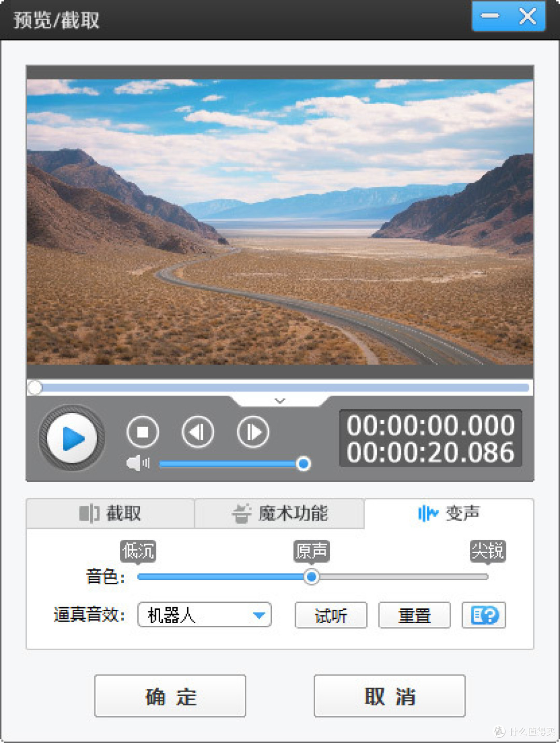Step forward one frame
The image size is (560, 743).
pyautogui.click(x=253, y=432)
